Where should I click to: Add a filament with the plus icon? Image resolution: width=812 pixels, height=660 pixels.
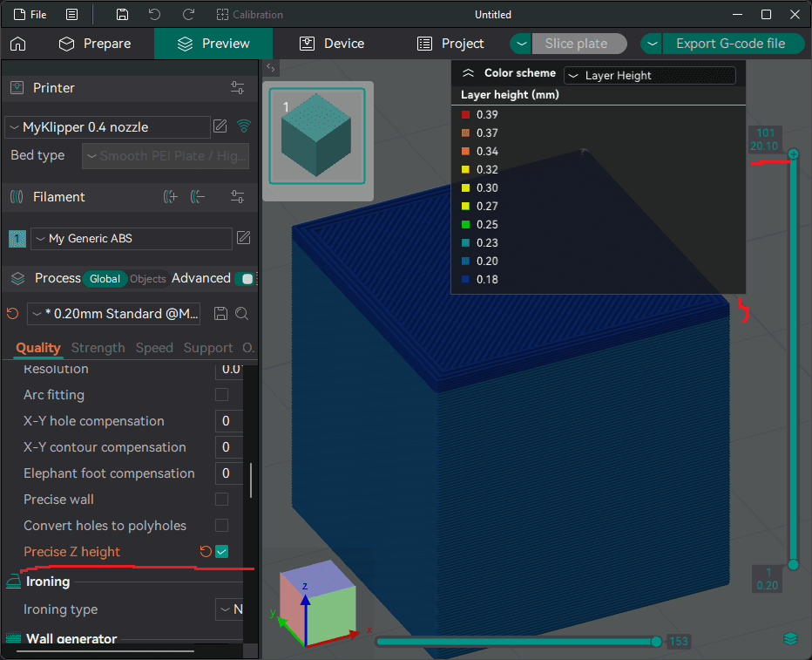coord(171,197)
